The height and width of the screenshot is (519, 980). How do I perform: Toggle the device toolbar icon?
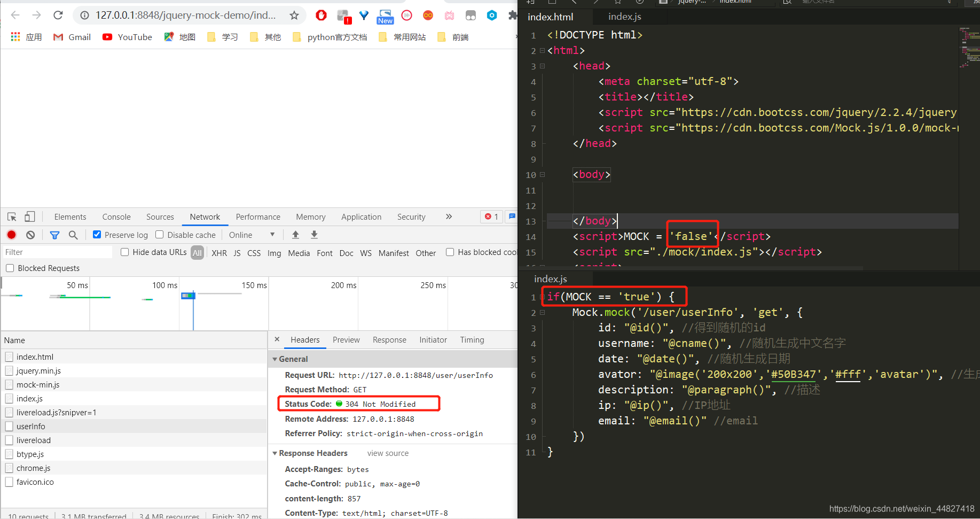(30, 216)
